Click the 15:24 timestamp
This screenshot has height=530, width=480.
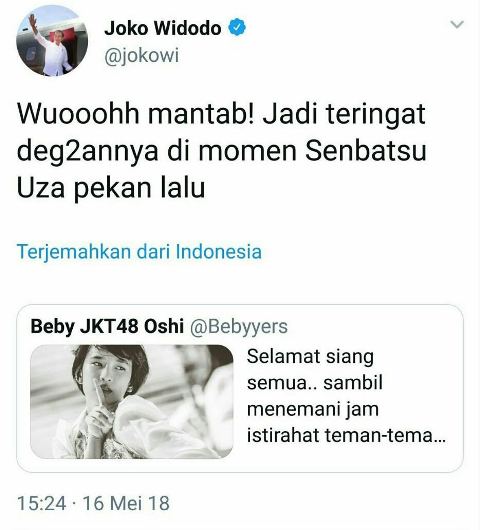click(x=42, y=503)
